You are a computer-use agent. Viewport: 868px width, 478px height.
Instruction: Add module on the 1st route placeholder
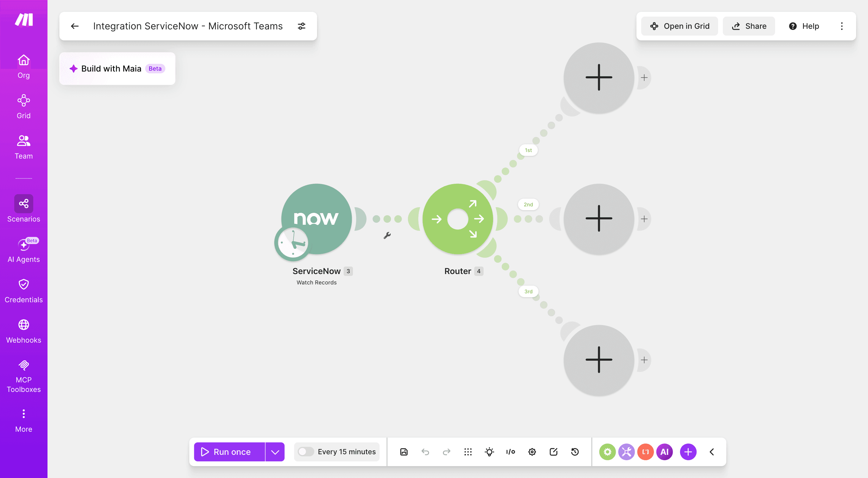coord(599,77)
